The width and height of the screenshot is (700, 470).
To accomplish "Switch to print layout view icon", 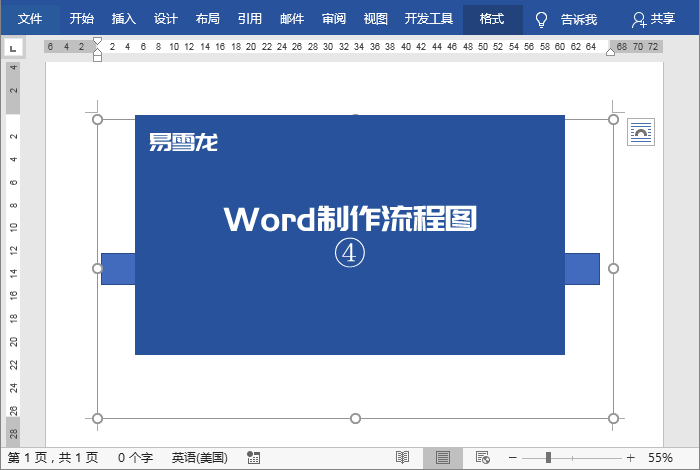I will pos(443,458).
